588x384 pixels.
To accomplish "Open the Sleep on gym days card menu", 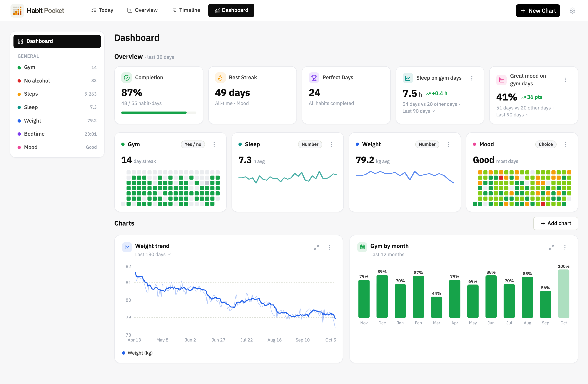I will [472, 78].
